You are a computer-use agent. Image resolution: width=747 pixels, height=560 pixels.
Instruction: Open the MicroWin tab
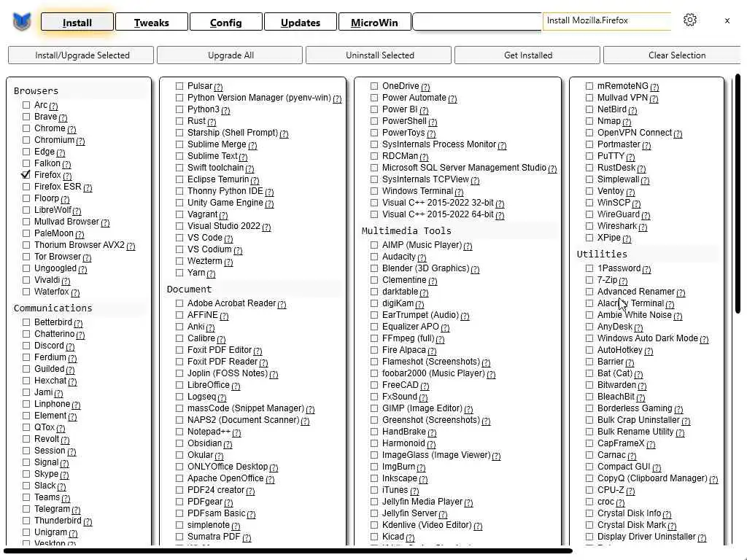coord(374,23)
